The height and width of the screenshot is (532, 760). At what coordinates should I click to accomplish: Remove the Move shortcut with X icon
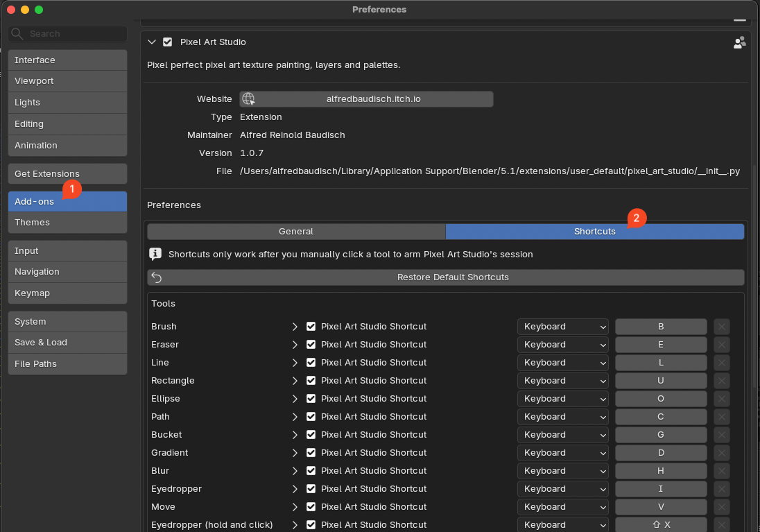click(721, 507)
